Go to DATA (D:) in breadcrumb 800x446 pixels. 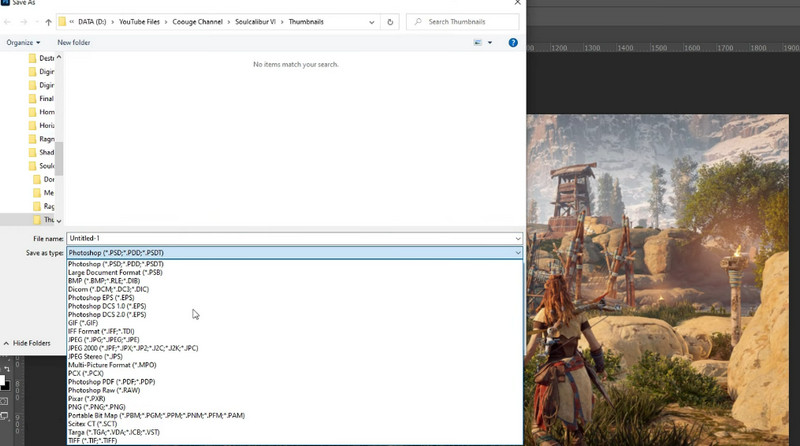tap(92, 22)
